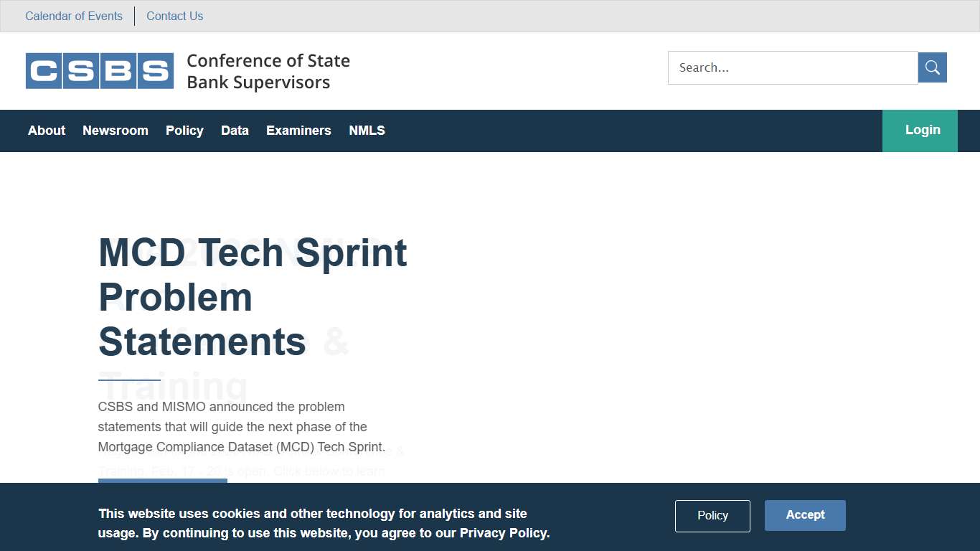The width and height of the screenshot is (980, 551).
Task: Open the Policy navigation menu item
Action: tap(184, 131)
